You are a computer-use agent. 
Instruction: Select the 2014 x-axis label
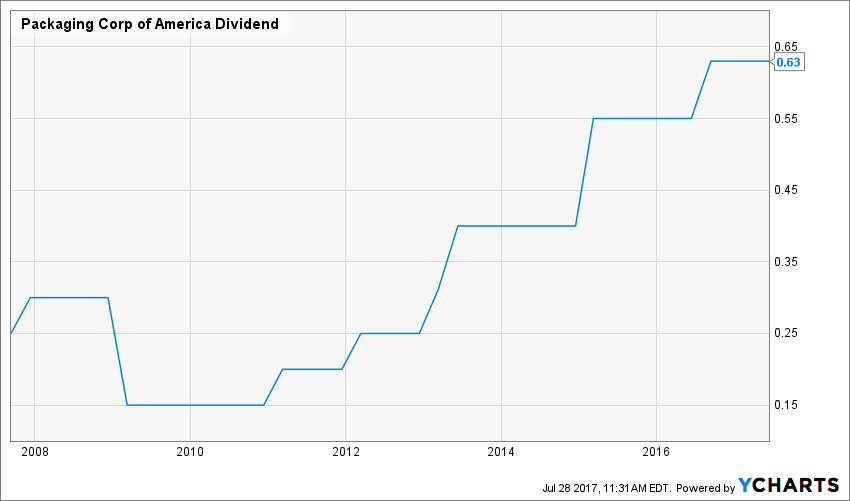click(500, 453)
